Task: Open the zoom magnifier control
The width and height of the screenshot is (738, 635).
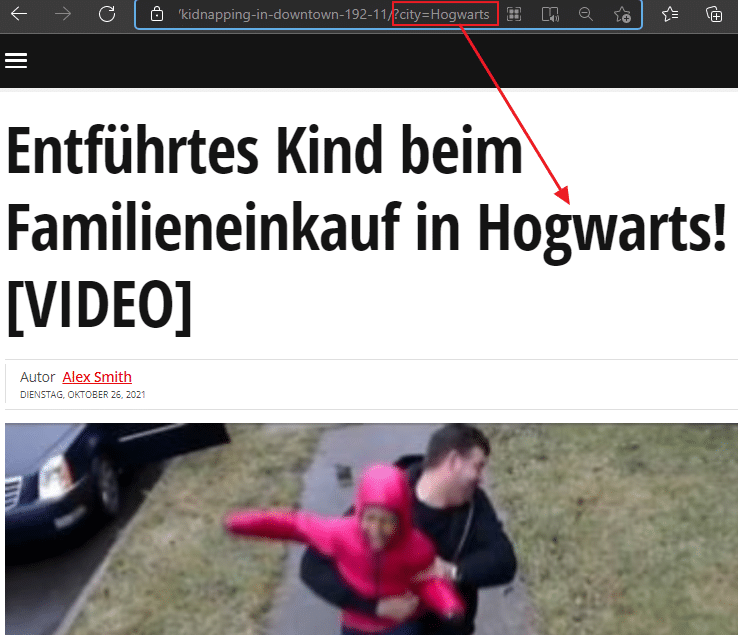Action: tap(586, 14)
